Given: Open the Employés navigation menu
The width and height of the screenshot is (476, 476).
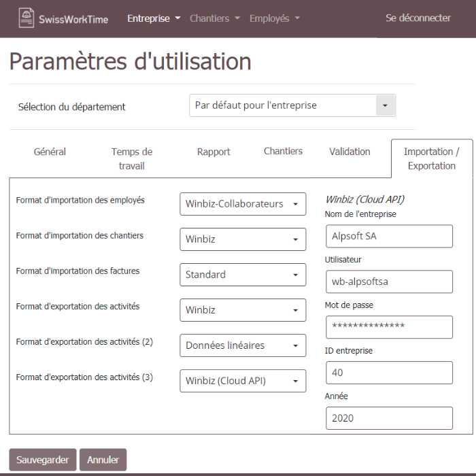Looking at the screenshot, I should pos(274,18).
